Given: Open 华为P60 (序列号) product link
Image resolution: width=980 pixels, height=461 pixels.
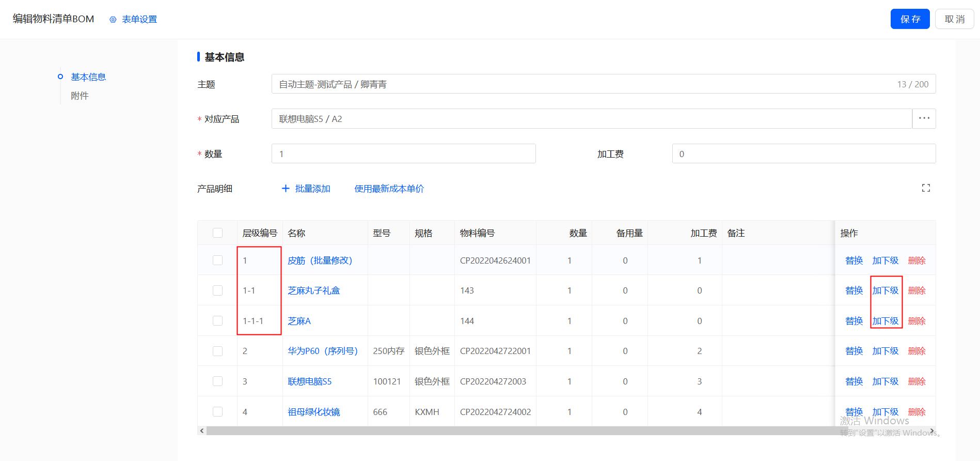Looking at the screenshot, I should click(x=323, y=351).
